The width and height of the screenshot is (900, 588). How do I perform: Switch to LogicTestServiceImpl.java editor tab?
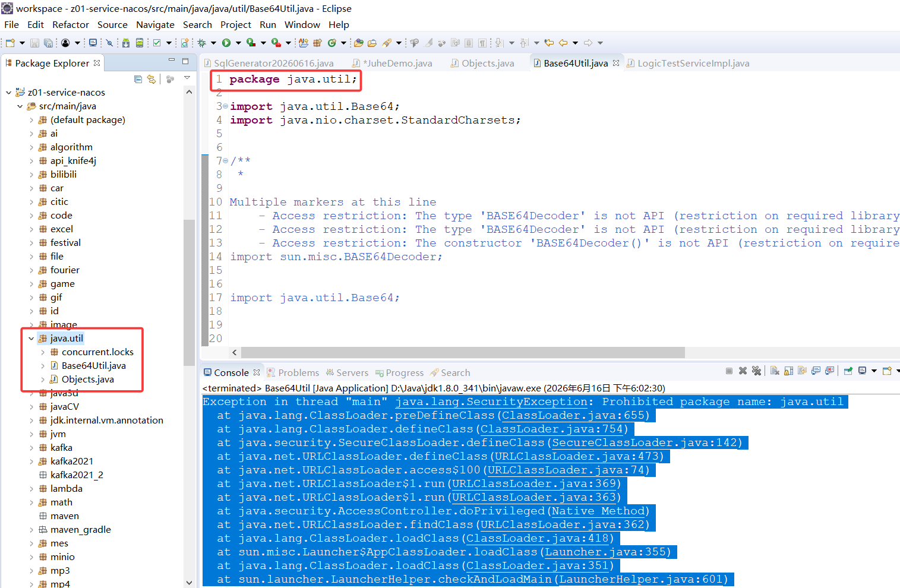[x=688, y=63]
